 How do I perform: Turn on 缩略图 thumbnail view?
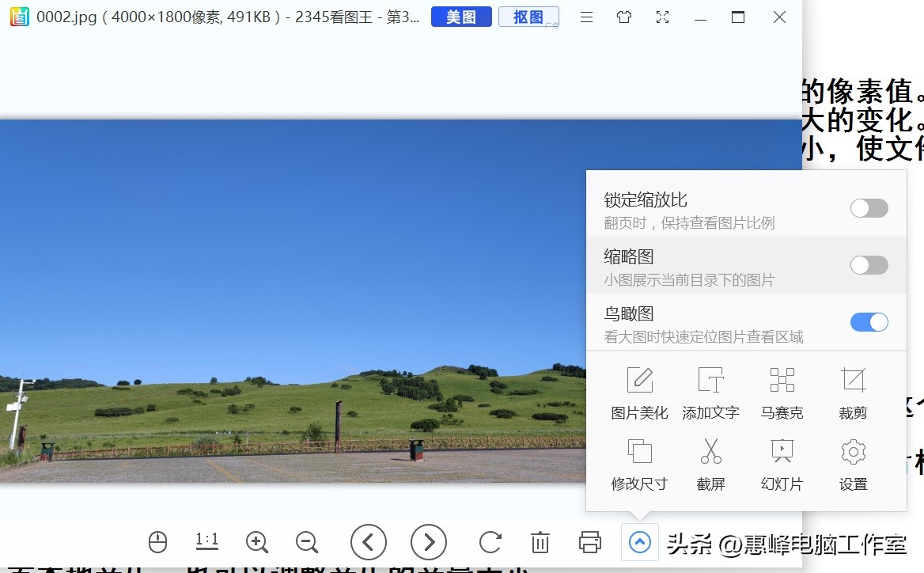click(869, 265)
